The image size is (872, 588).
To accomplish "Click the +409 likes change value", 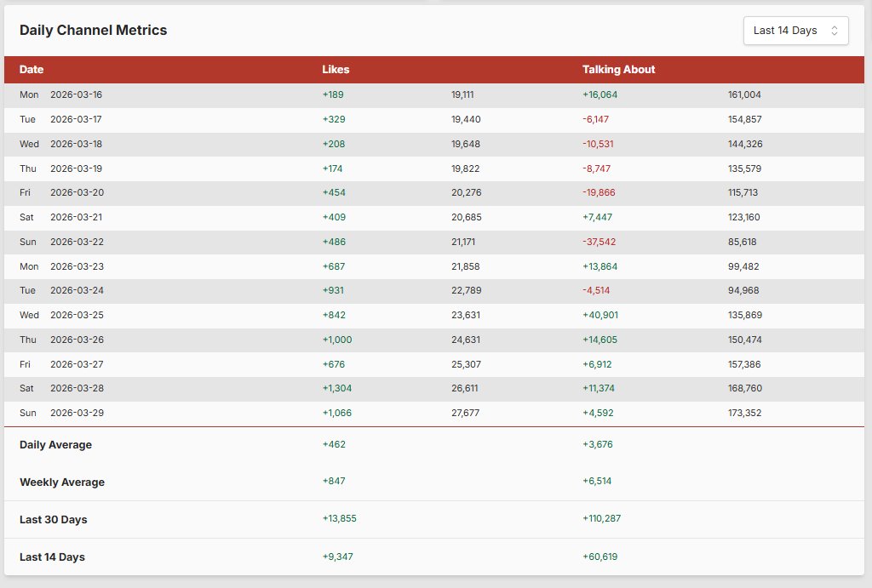I will point(334,217).
